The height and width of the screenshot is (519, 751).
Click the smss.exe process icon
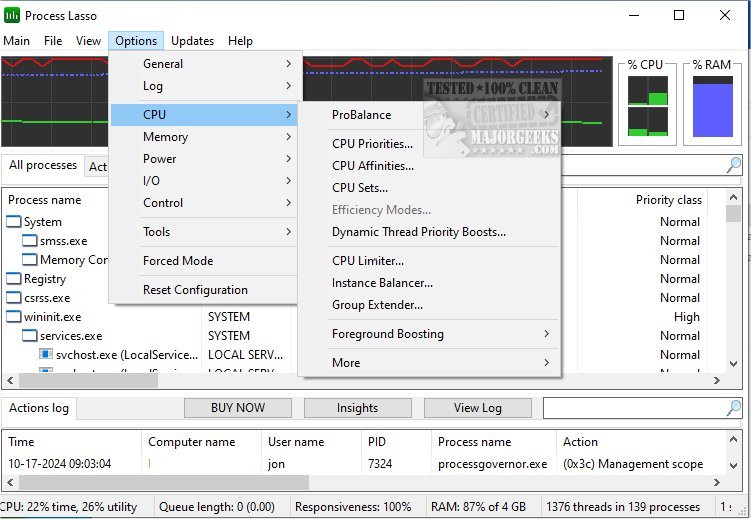(30, 240)
